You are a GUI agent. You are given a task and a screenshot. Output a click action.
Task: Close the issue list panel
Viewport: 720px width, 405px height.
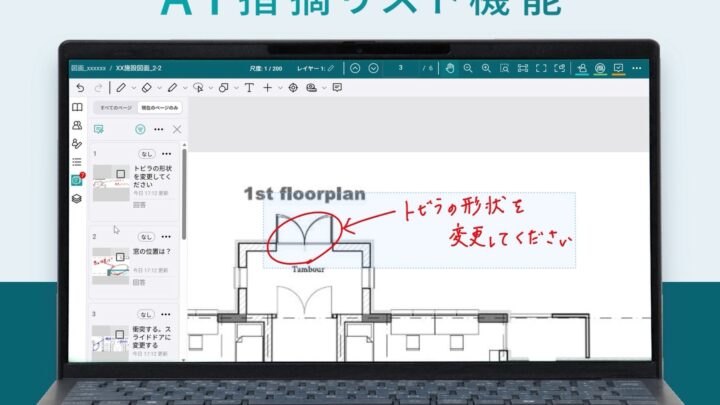coord(177,129)
